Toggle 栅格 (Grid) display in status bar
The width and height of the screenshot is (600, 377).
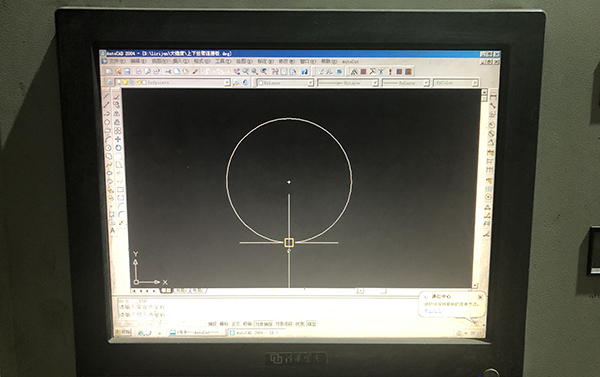coord(224,324)
